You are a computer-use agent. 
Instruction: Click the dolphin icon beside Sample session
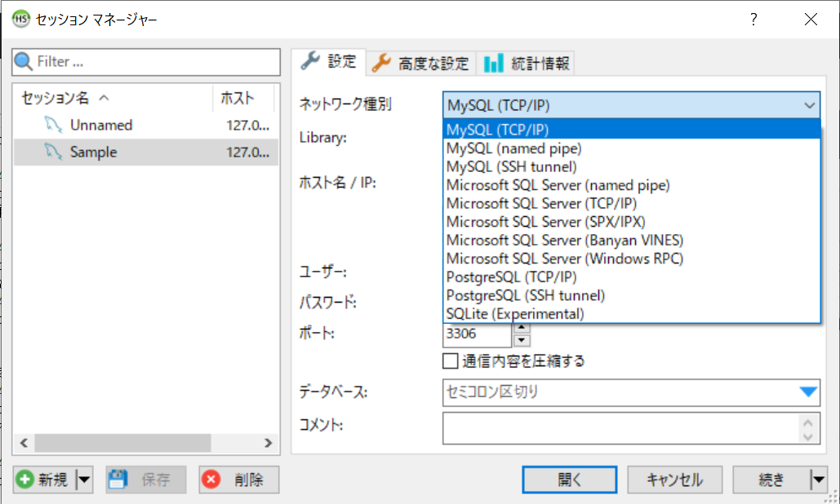pyautogui.click(x=52, y=152)
